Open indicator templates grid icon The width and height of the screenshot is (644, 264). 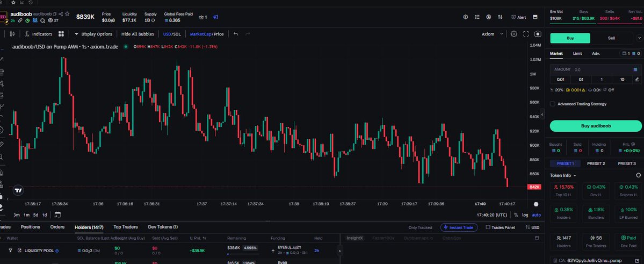(61, 34)
